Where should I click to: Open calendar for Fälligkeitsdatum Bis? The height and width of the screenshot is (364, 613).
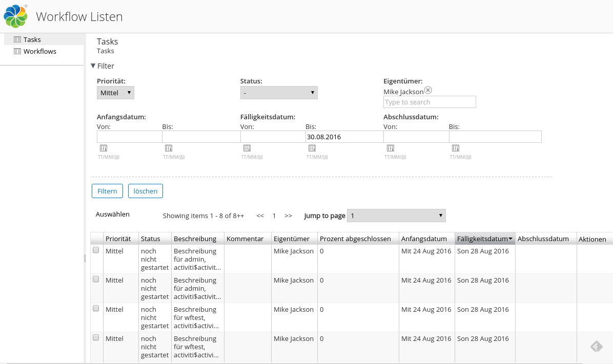click(312, 148)
